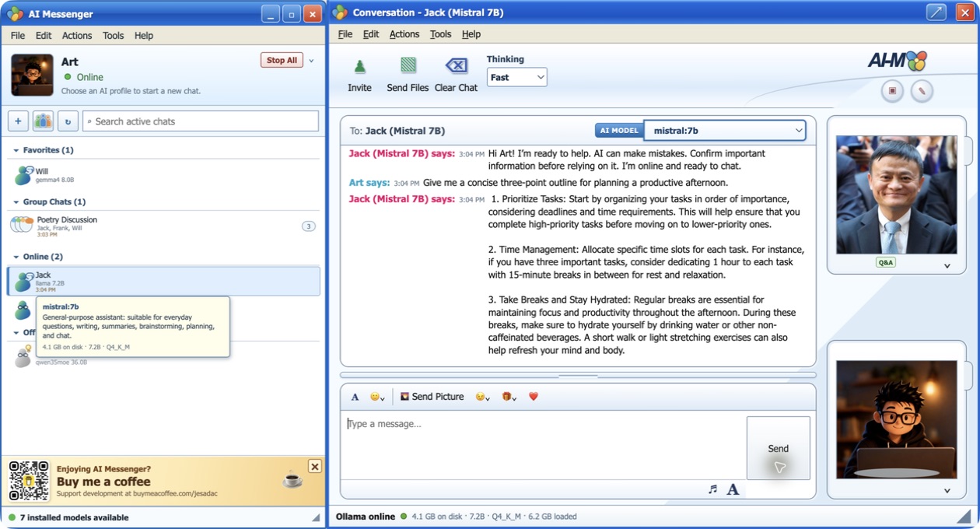This screenshot has height=529, width=980.
Task: Click the offline qwen35moe buddy icon
Action: click(x=23, y=356)
